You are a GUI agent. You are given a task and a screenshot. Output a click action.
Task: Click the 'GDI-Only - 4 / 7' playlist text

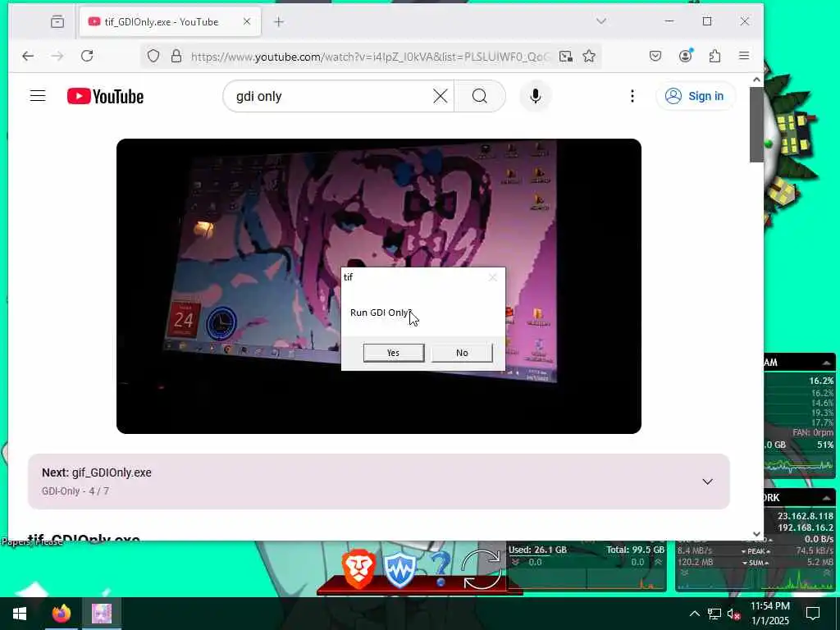(75, 491)
